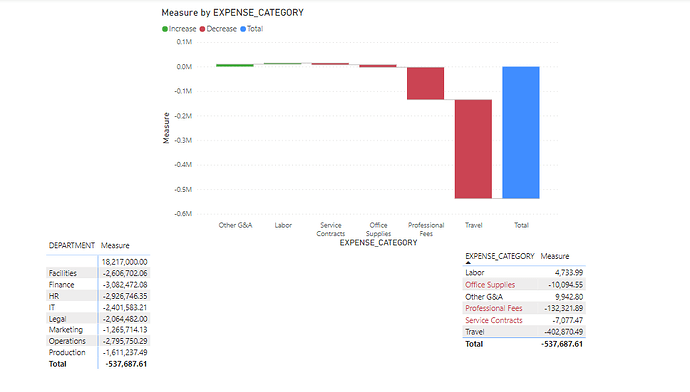Click the 18,217,000.00 value cell
This screenshot has width=690, height=392.
pyautogui.click(x=125, y=262)
